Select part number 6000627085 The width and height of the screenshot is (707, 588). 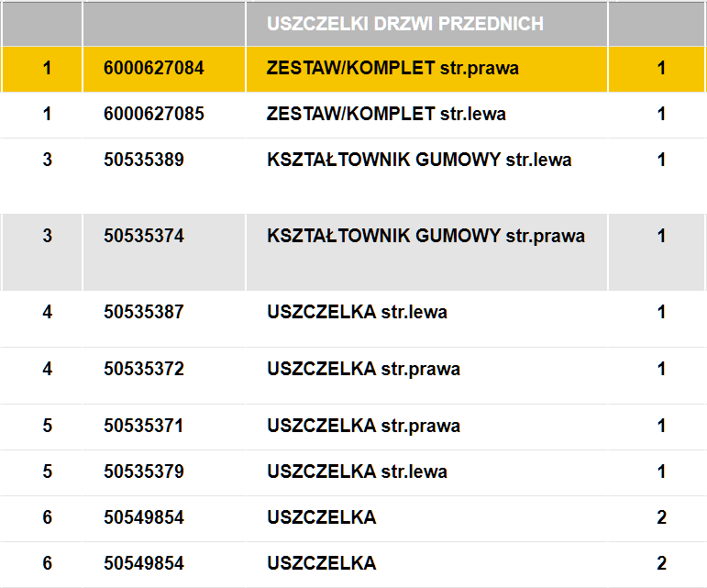154,115
